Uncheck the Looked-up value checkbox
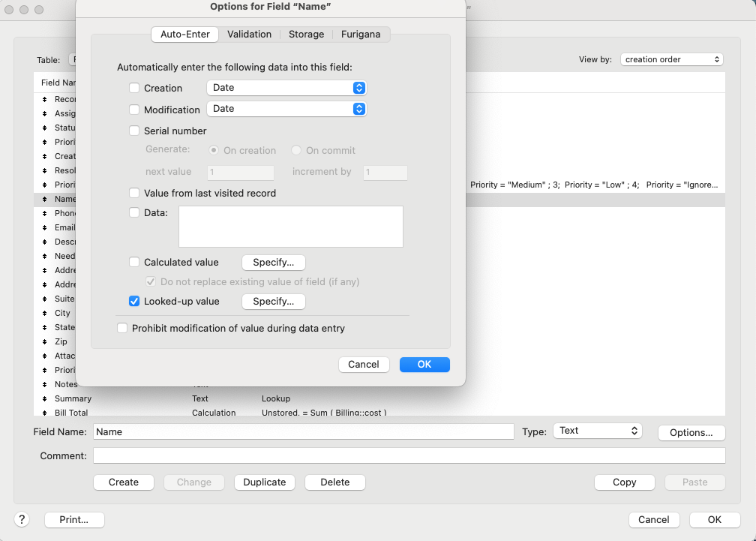Screen dimensions: 756x541 click(x=134, y=301)
